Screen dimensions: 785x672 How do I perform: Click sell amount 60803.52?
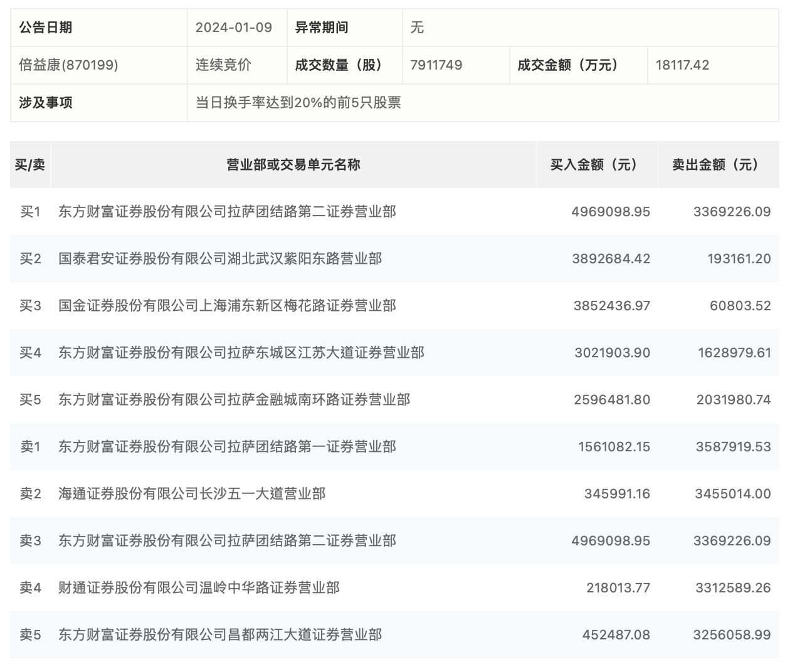point(740,306)
